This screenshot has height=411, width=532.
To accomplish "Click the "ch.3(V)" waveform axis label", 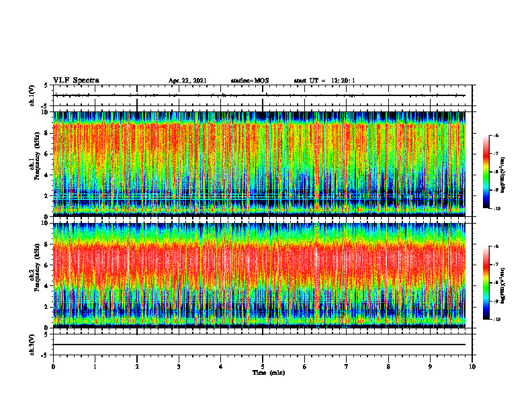I will click(x=32, y=345).
